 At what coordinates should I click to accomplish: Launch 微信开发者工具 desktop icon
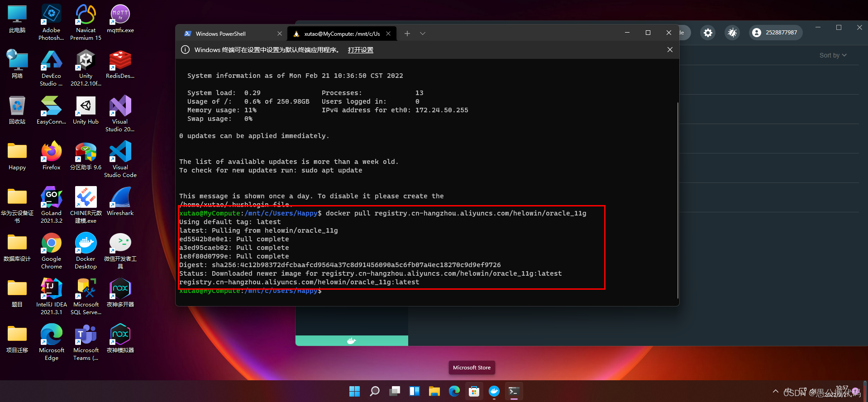point(120,251)
